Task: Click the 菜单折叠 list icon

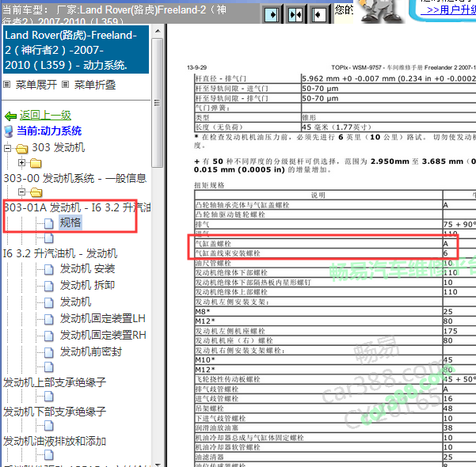Action: pyautogui.click(x=65, y=85)
